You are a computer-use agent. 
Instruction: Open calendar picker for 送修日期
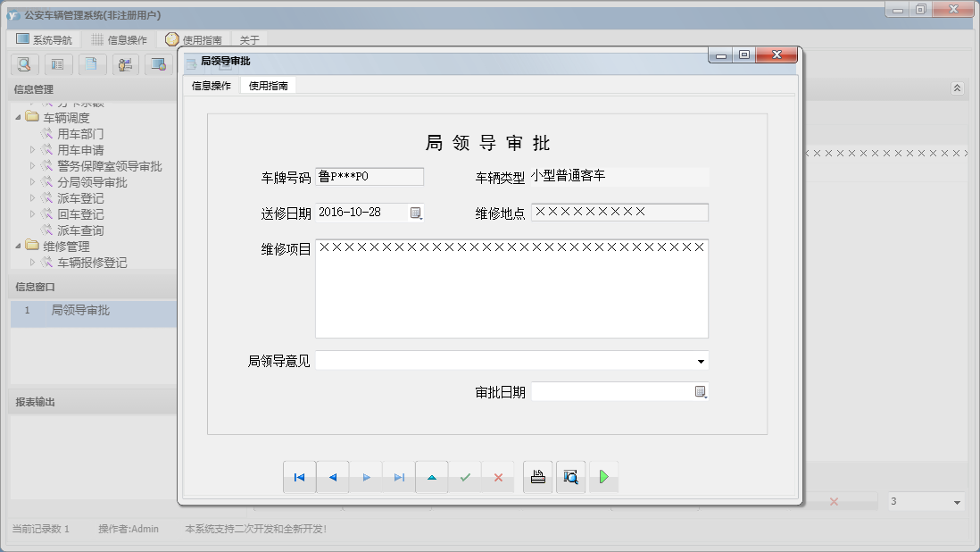coord(416,213)
